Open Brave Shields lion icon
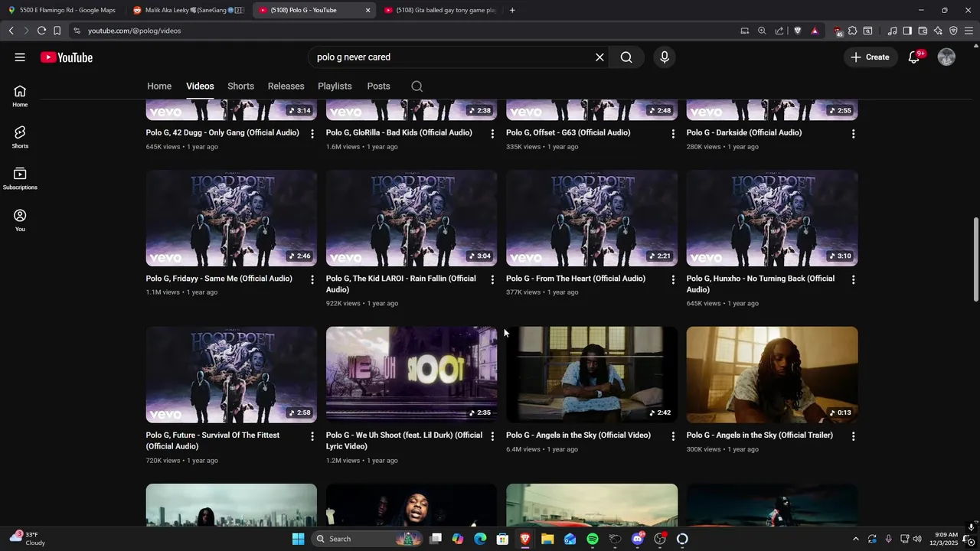This screenshot has height=551, width=980. point(798,31)
